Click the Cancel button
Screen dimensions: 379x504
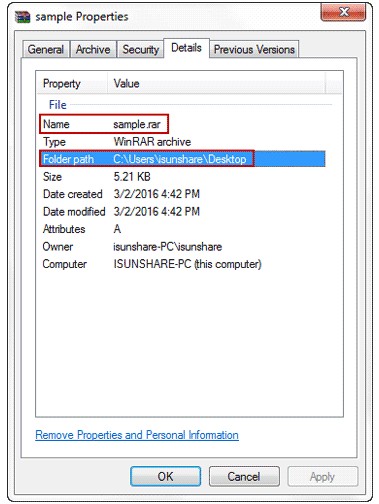click(x=244, y=476)
